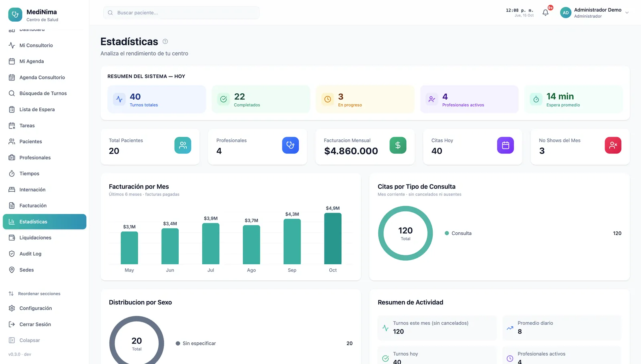Click the Profesionales stethoscope card icon
641x364 pixels.
click(290, 145)
